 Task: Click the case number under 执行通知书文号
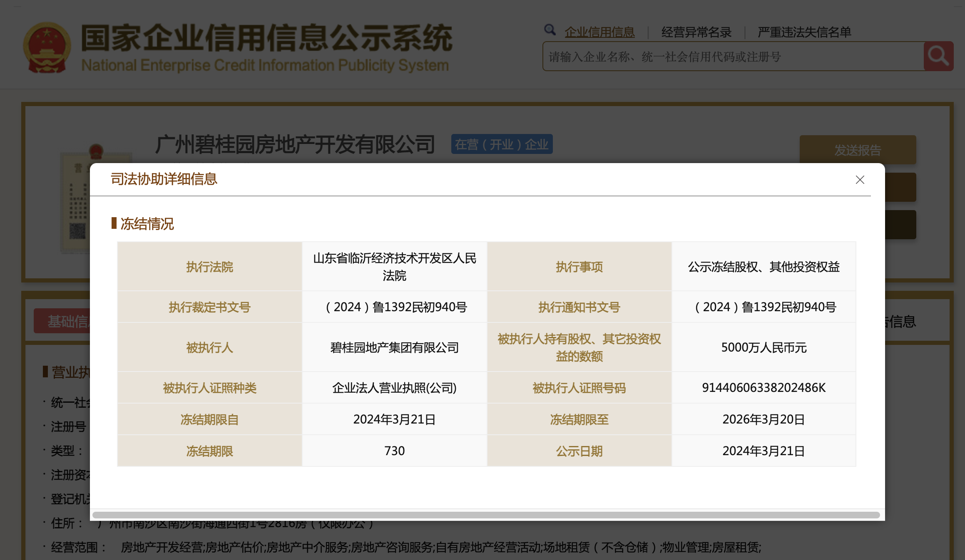point(764,307)
